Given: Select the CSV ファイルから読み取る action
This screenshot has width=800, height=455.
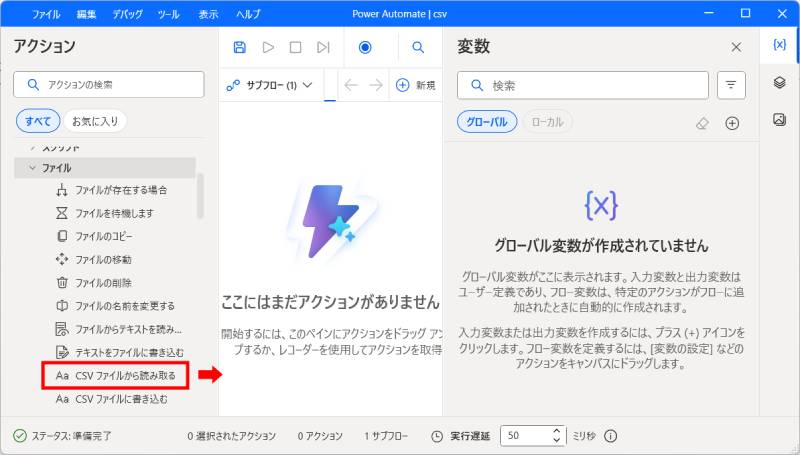Looking at the screenshot, I should (125, 375).
